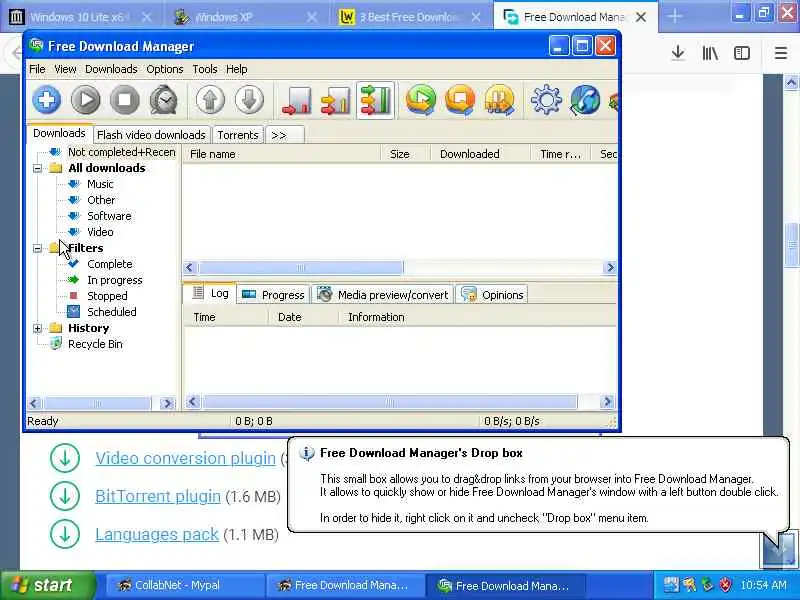Open the View menu

pos(65,69)
